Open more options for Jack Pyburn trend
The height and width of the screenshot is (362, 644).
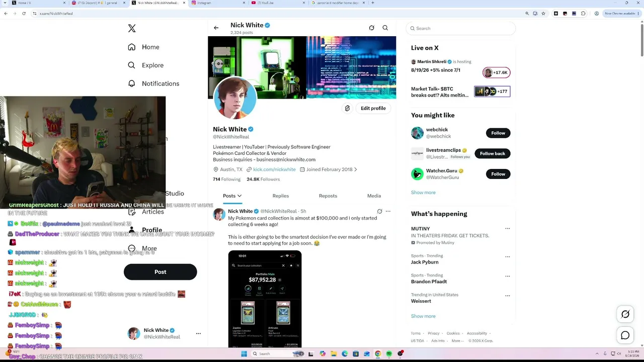click(507, 256)
